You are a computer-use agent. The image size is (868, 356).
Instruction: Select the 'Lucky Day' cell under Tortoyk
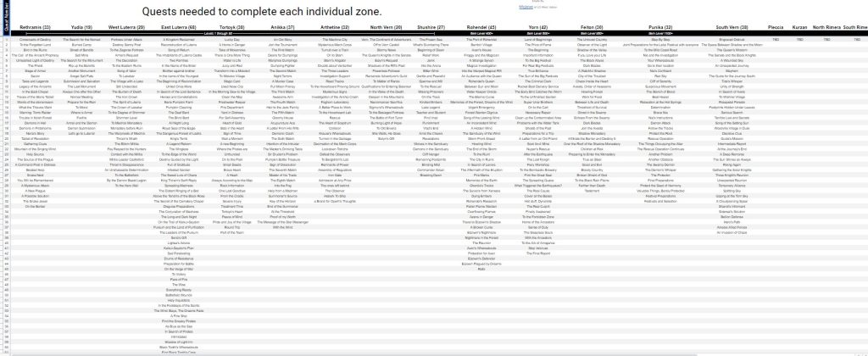tap(232, 40)
